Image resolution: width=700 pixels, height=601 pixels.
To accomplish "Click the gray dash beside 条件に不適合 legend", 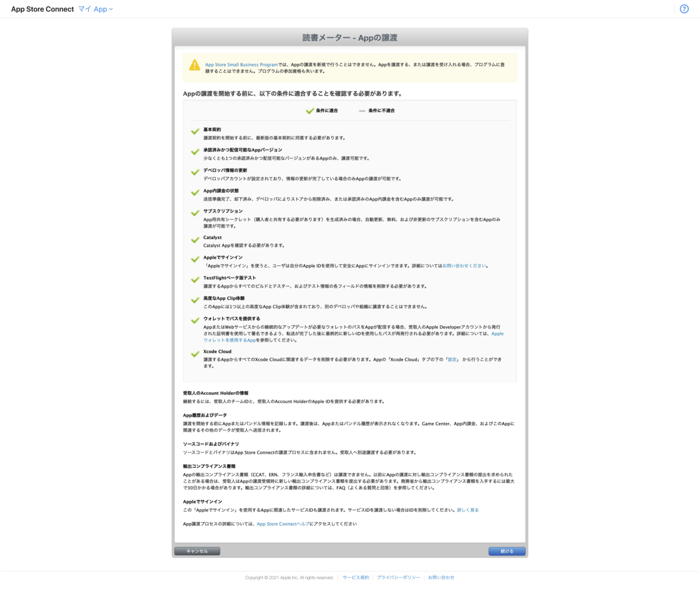I will tap(362, 111).
